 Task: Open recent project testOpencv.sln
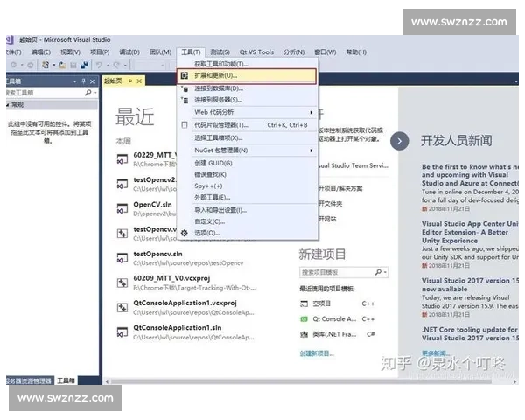[x=157, y=254]
